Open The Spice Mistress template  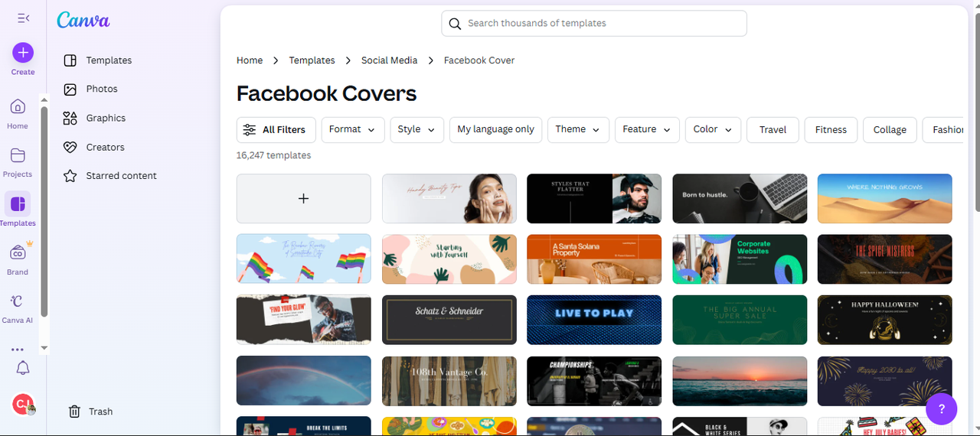click(885, 259)
